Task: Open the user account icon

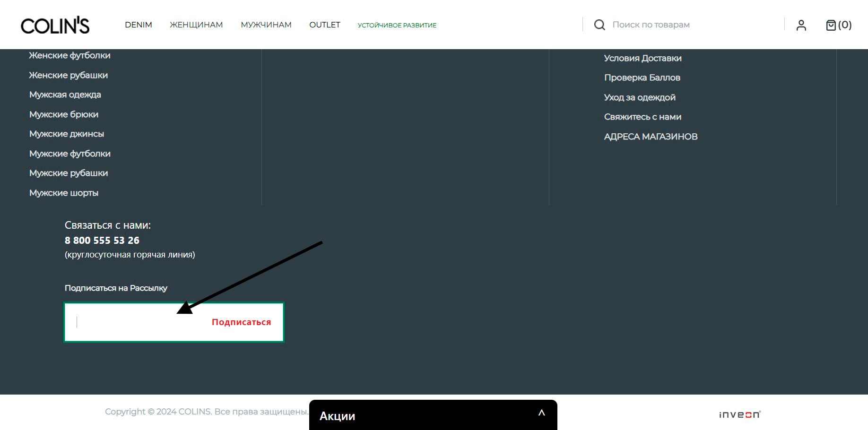Action: point(801,25)
